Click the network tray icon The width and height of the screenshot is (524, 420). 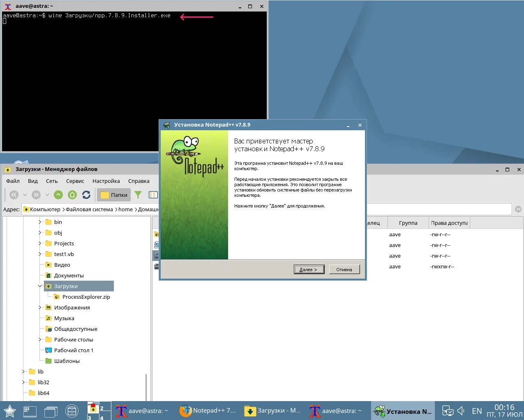448,411
